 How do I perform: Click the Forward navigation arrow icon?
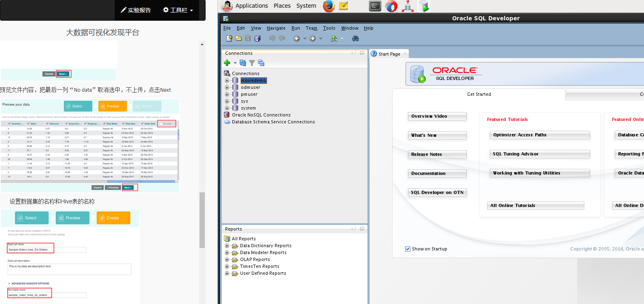(312, 38)
